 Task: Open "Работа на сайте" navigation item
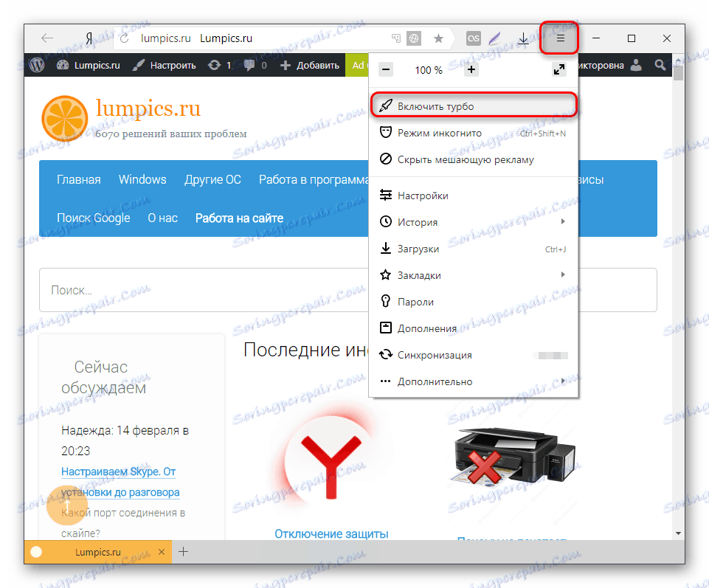(239, 218)
